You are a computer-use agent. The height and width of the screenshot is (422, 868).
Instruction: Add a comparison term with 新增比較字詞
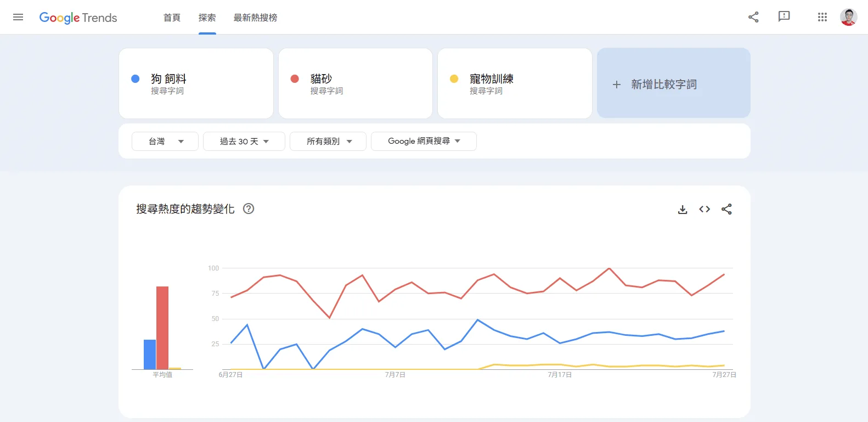tap(674, 83)
